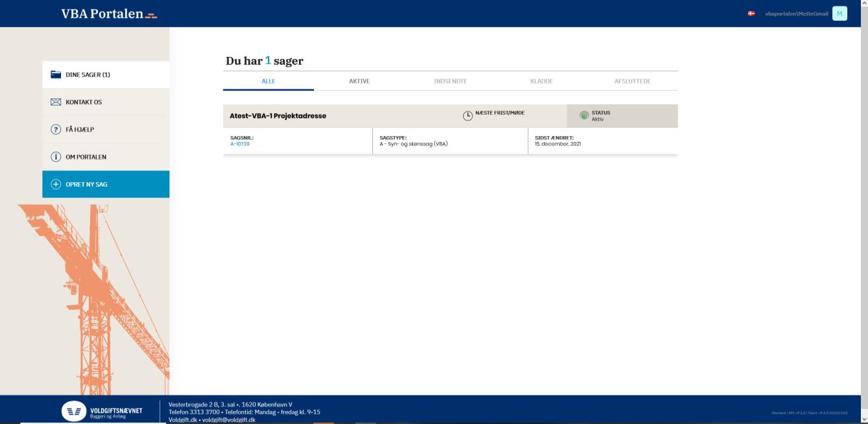Open the Få Hjælp menu item
Viewport: 868px width, 424px height.
(x=106, y=130)
